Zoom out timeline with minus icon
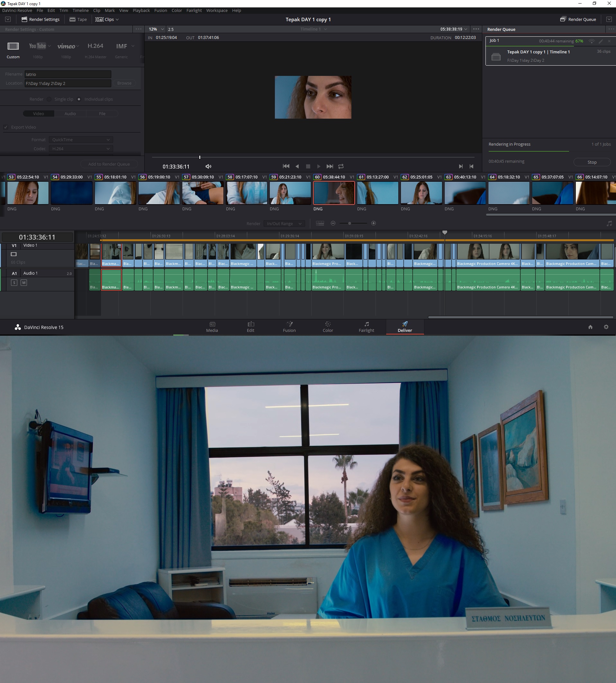The height and width of the screenshot is (683, 616). 333,223
